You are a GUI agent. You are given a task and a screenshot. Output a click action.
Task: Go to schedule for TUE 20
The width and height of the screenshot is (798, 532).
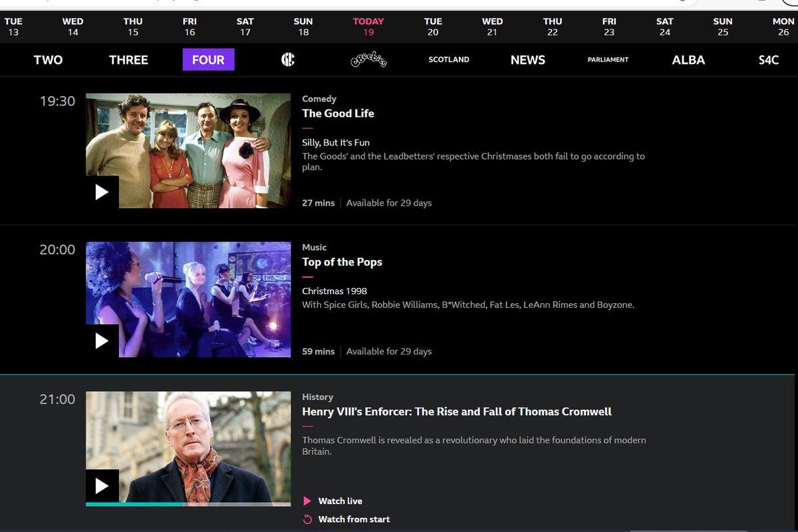click(433, 27)
